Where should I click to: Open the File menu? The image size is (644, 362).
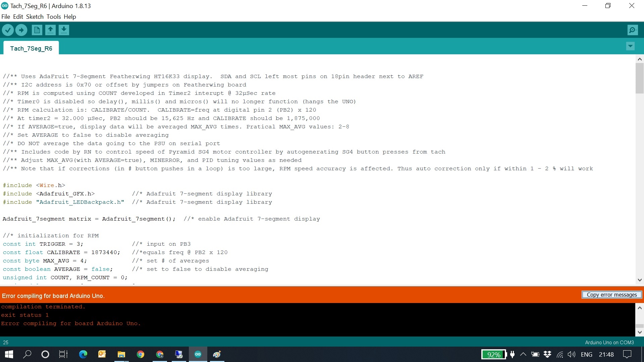tap(6, 17)
